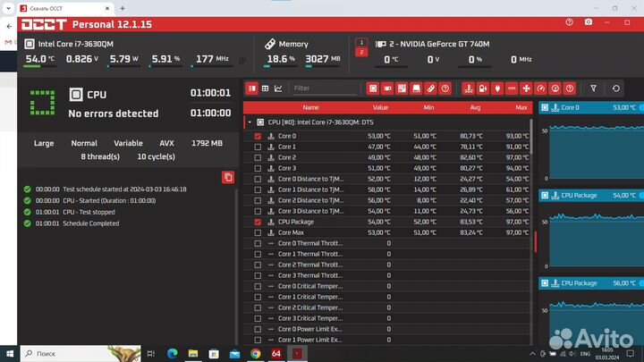This screenshot has height=362, width=644.
Task: Toggle the fan speed filter icon
Action: (526, 88)
